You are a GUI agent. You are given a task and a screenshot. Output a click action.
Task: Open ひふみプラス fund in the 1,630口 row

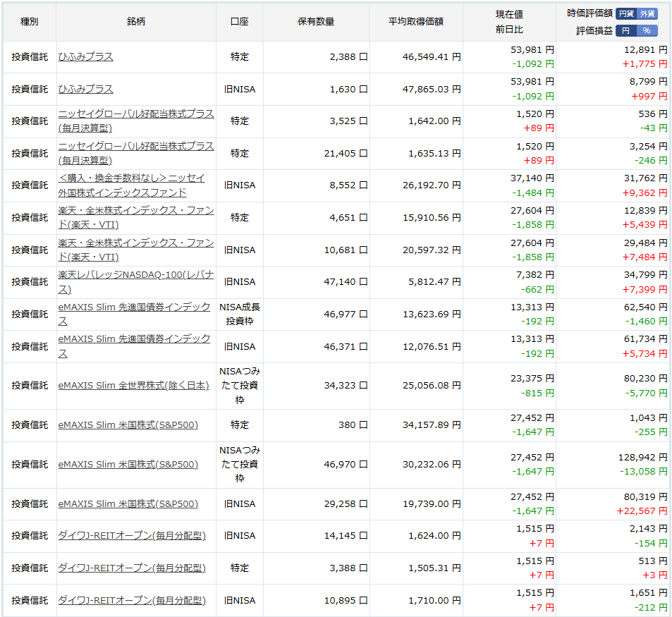click(86, 89)
